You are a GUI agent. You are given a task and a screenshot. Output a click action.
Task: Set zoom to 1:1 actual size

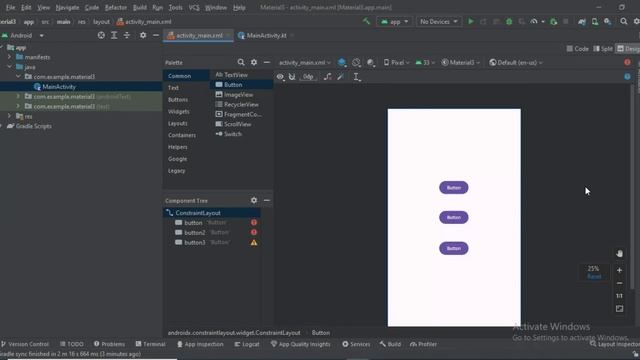(619, 296)
